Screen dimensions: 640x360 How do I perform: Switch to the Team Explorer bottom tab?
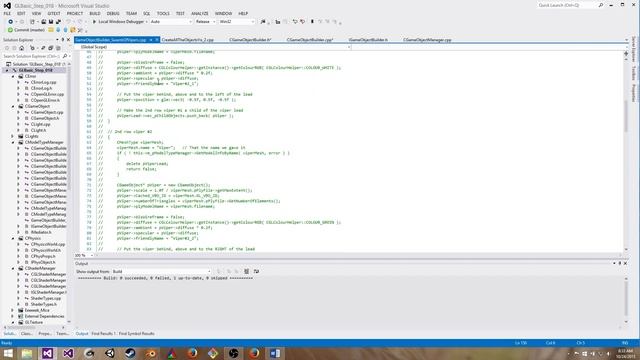[62, 334]
